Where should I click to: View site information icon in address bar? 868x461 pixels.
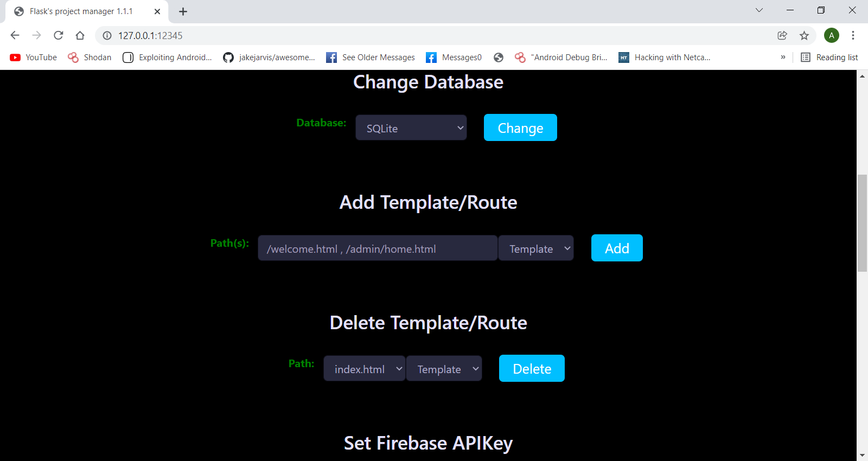point(107,35)
